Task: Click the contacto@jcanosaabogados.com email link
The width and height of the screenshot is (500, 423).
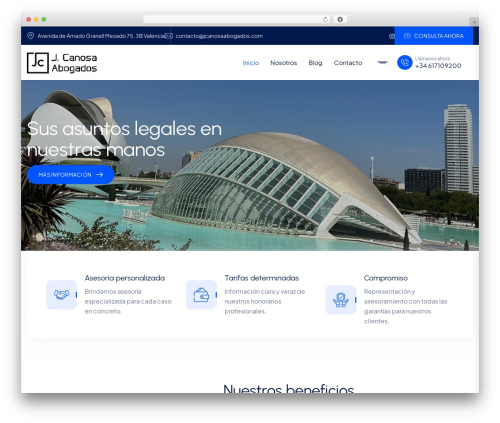Action: pyautogui.click(x=219, y=36)
